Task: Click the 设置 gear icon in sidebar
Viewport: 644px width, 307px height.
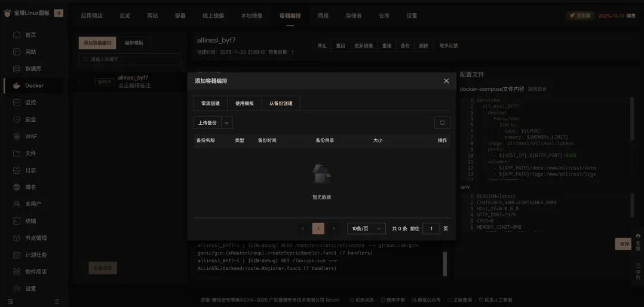Action: pos(17,288)
